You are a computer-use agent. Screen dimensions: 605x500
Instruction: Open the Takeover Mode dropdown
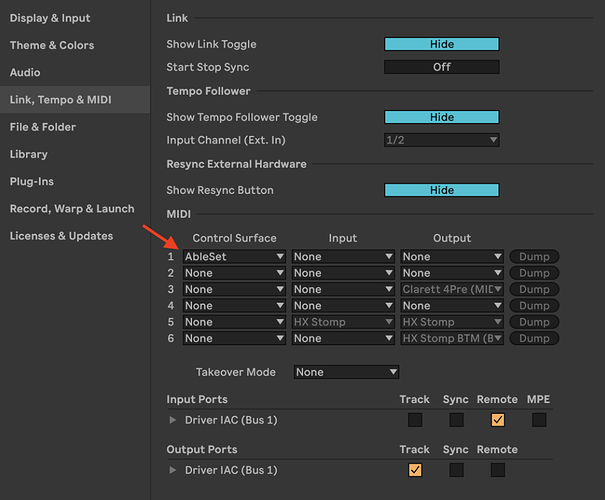coord(346,372)
